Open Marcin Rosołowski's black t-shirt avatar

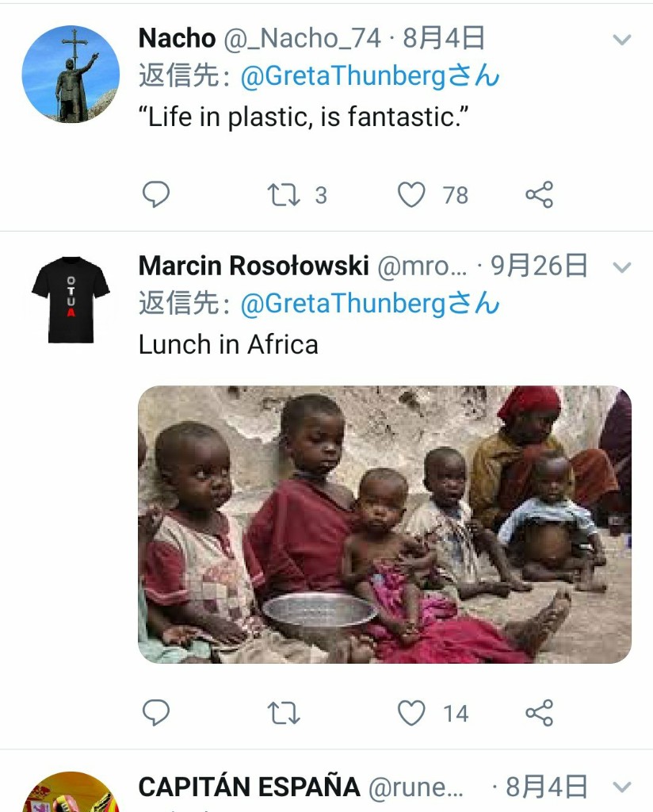tap(71, 301)
